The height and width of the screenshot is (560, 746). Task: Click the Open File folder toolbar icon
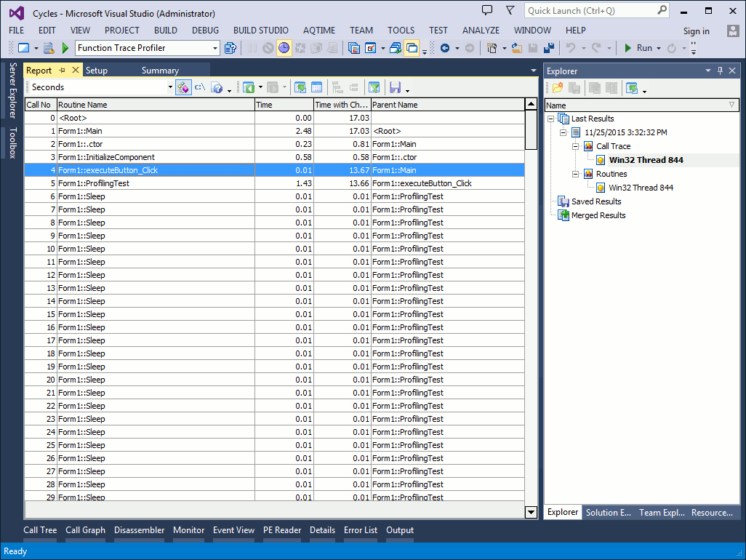[517, 48]
